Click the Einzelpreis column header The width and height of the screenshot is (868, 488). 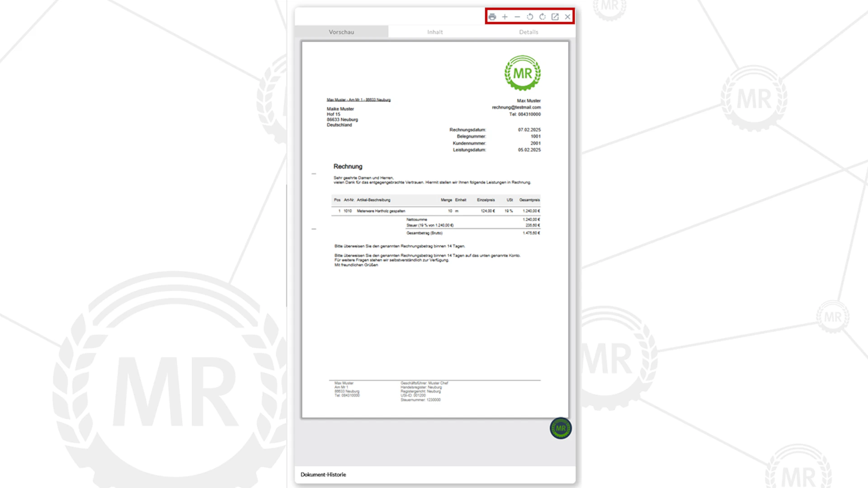486,200
